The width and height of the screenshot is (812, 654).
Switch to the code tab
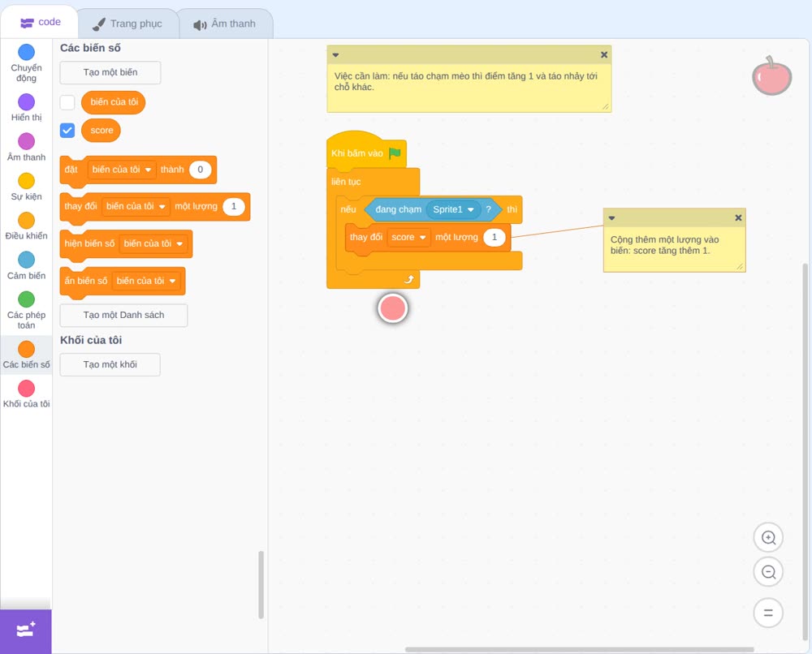point(41,22)
